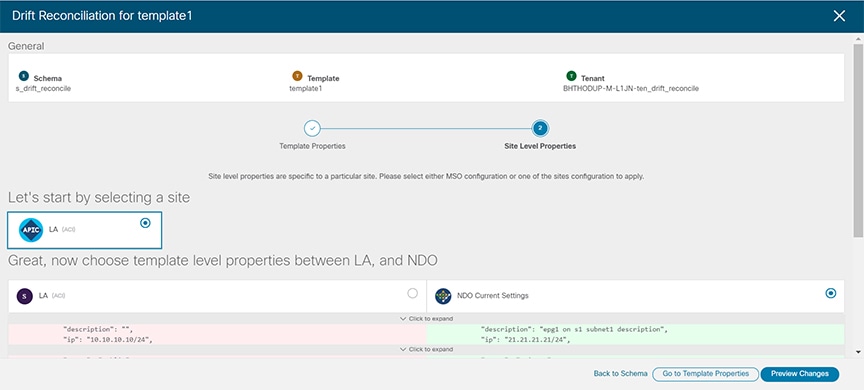Click the orange Template badge icon
Image resolution: width=864 pixels, height=390 pixels.
point(297,76)
